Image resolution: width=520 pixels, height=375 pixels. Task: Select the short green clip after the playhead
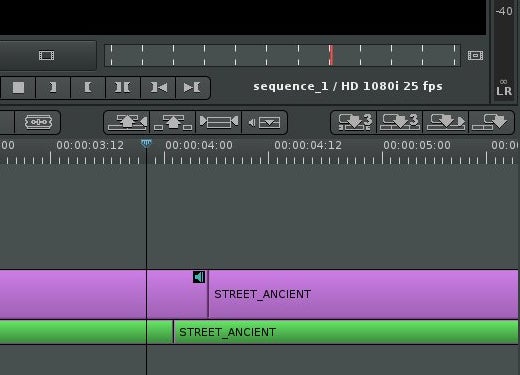[x=160, y=332]
